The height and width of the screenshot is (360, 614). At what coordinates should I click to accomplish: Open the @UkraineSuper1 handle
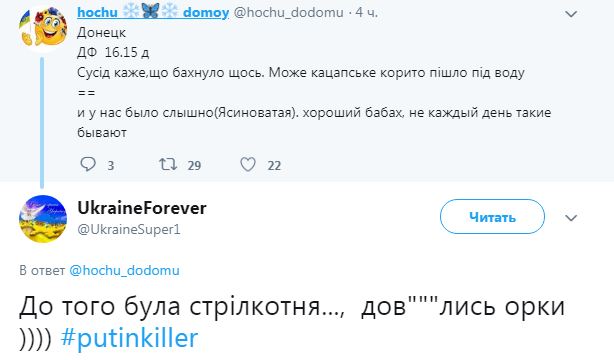129,229
